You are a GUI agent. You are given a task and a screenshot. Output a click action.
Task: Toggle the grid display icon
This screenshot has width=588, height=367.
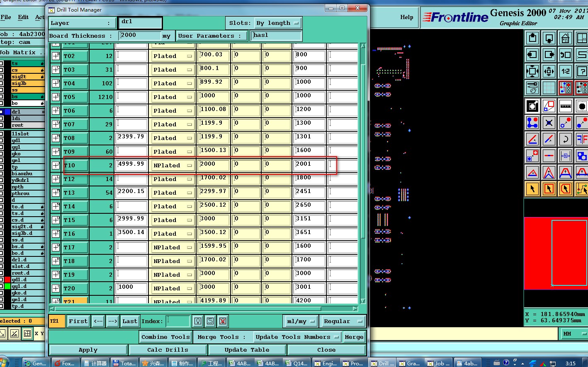click(549, 87)
